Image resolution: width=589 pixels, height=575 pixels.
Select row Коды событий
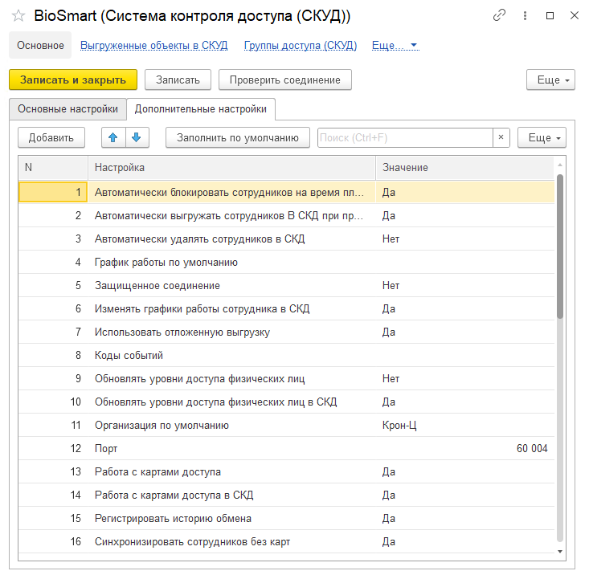[x=286, y=355]
